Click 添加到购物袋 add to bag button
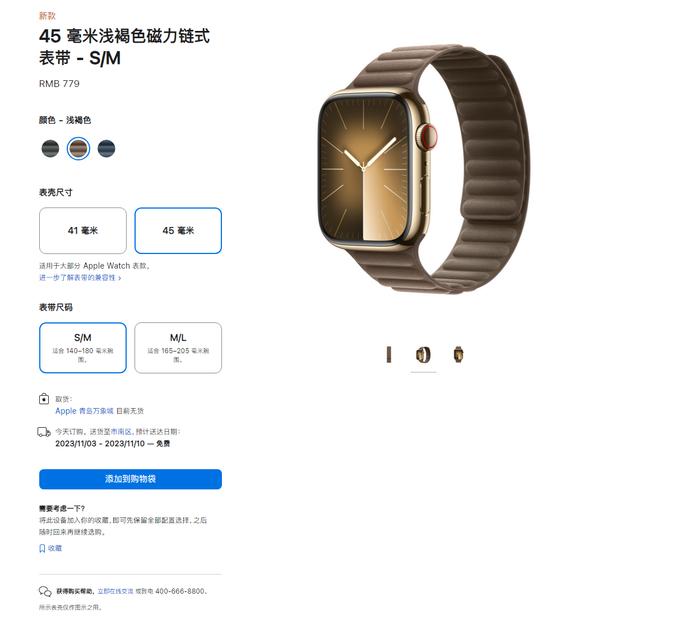 pyautogui.click(x=130, y=479)
